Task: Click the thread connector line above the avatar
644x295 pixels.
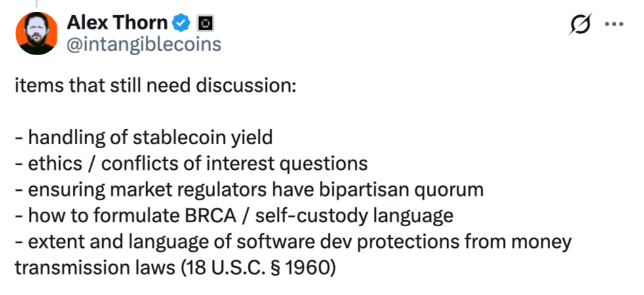Action: pyautogui.click(x=38, y=3)
